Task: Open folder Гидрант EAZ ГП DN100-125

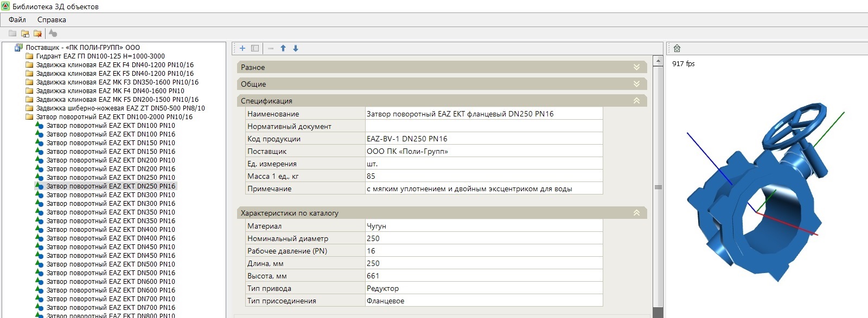Action: 100,56
